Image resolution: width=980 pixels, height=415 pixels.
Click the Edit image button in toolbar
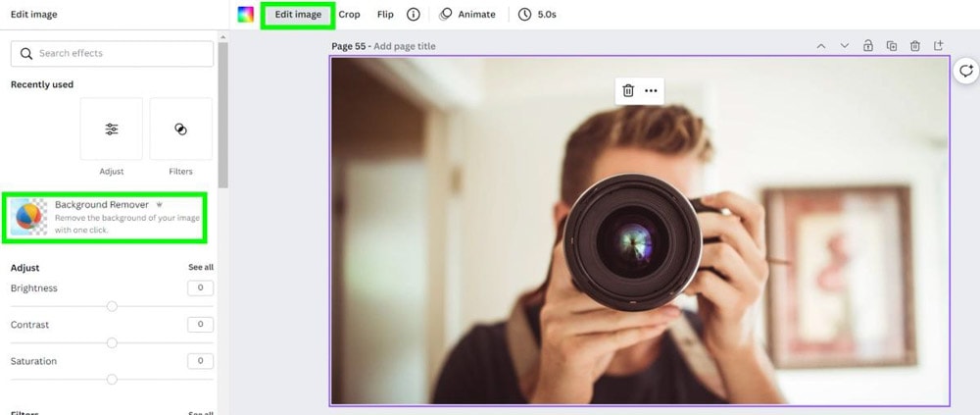click(298, 15)
